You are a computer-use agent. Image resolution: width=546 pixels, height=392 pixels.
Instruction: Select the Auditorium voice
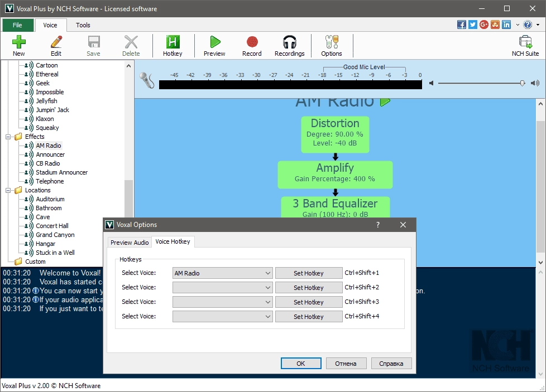(50, 199)
